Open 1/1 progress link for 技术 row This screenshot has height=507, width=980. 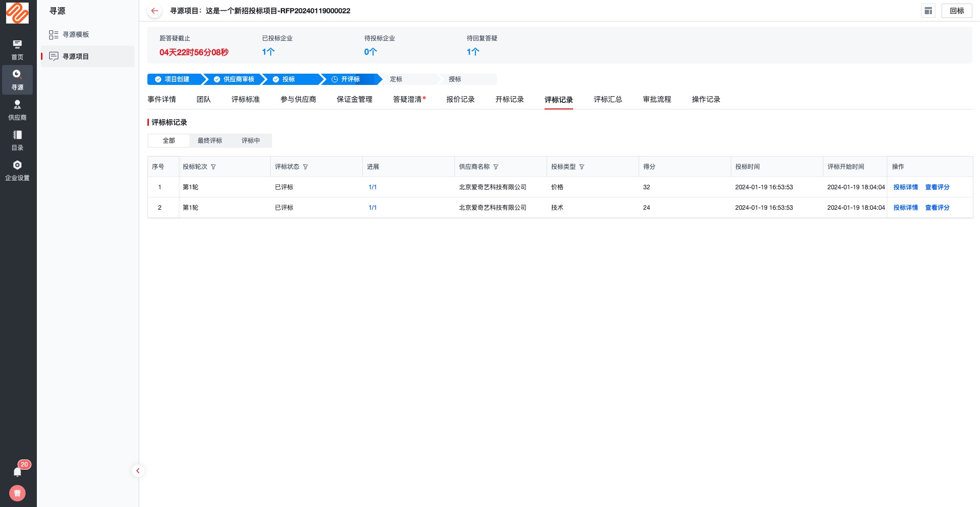pyautogui.click(x=373, y=208)
